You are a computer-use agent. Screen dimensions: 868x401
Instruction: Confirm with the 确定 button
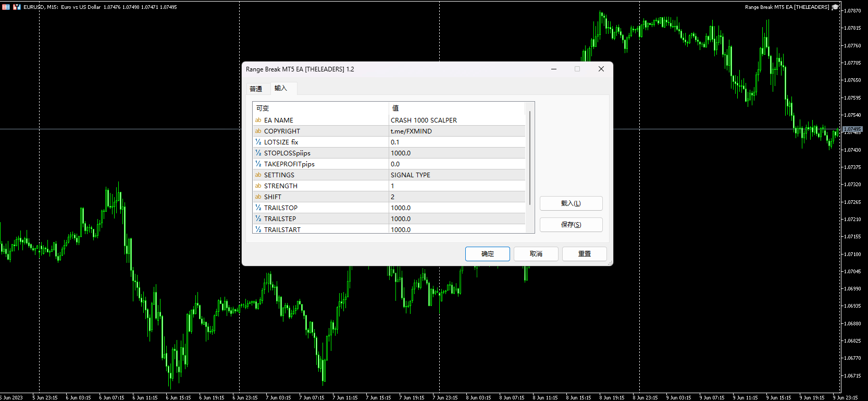pyautogui.click(x=488, y=254)
